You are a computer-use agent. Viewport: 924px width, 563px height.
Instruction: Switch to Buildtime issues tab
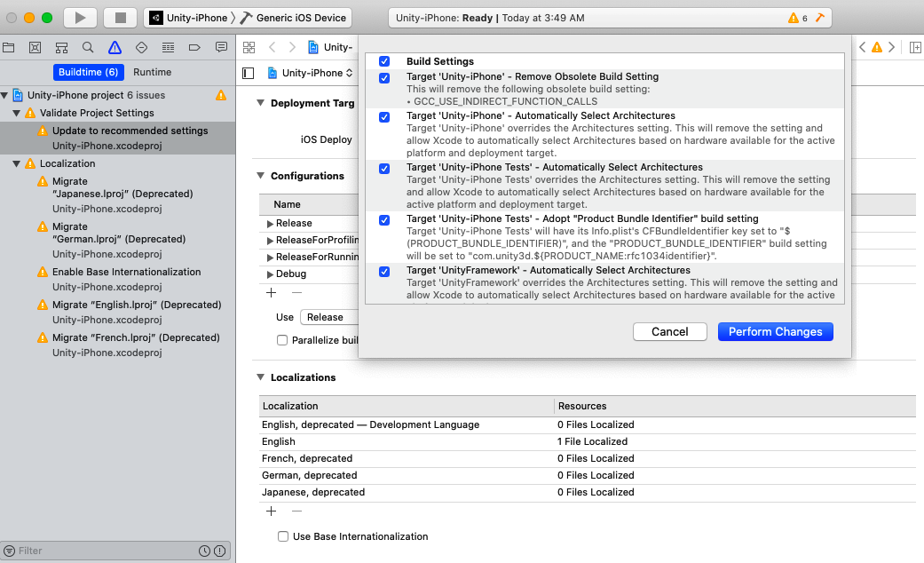(x=89, y=72)
